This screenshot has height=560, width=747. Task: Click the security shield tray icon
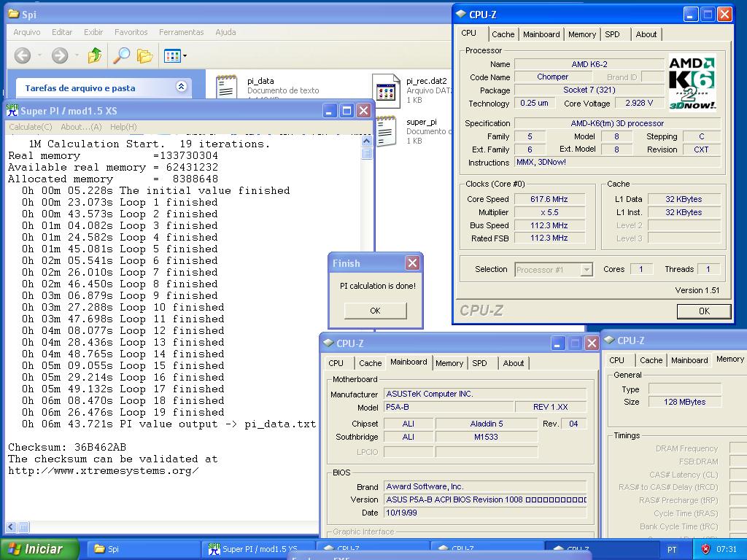[705, 549]
